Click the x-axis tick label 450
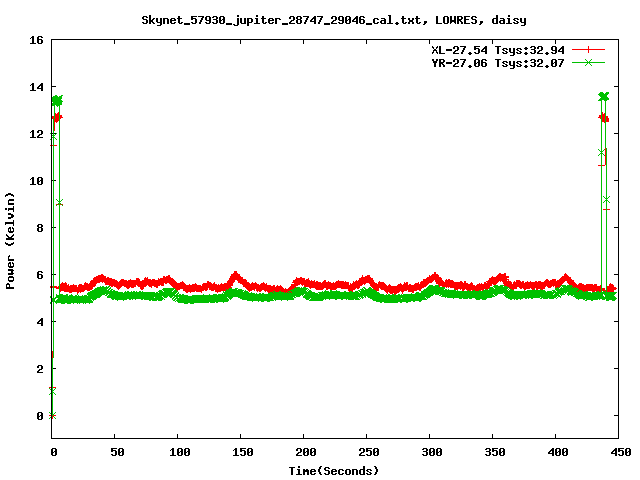The width and height of the screenshot is (640, 480). 621,452
